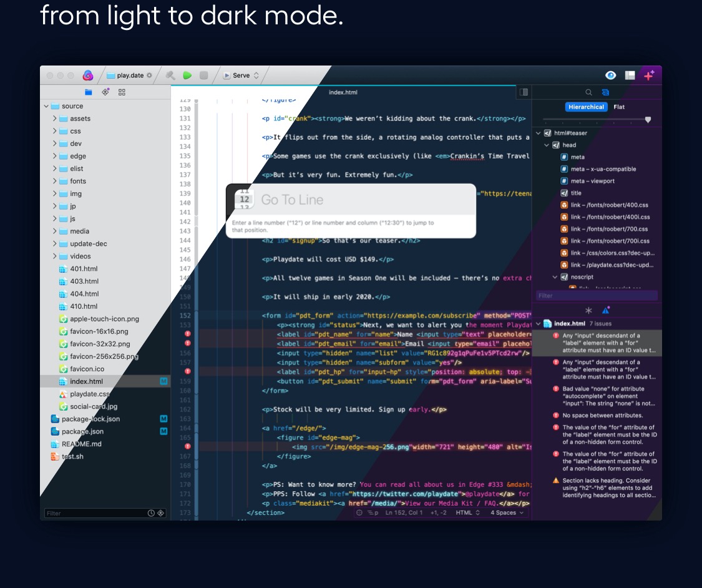Toggle the preview eye icon
This screenshot has height=588, width=702.
pos(611,76)
